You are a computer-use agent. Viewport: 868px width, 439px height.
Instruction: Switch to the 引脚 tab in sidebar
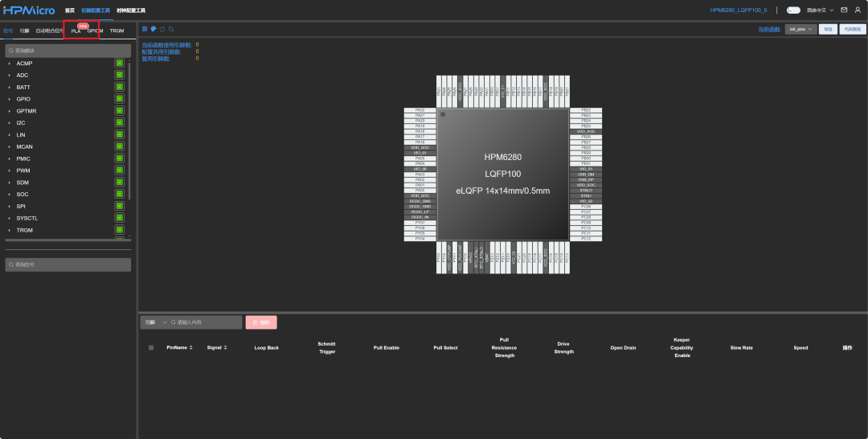24,31
